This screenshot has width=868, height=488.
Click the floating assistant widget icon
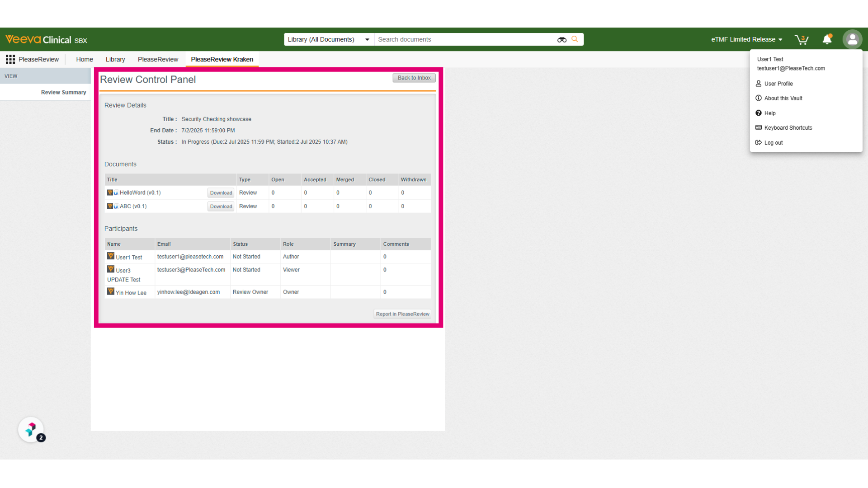31,429
